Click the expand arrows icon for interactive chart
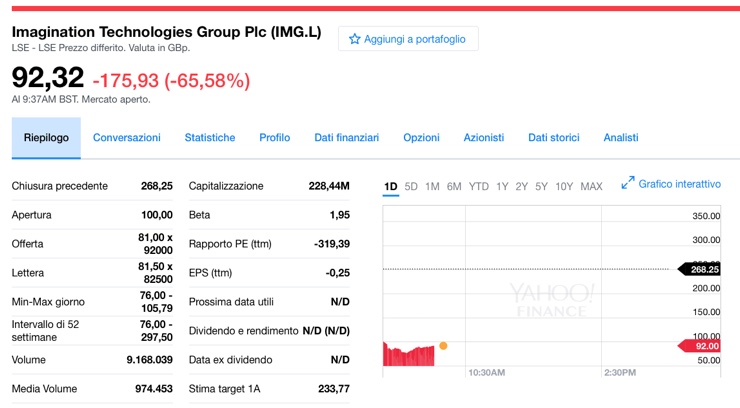This screenshot has width=740, height=408. 628,184
